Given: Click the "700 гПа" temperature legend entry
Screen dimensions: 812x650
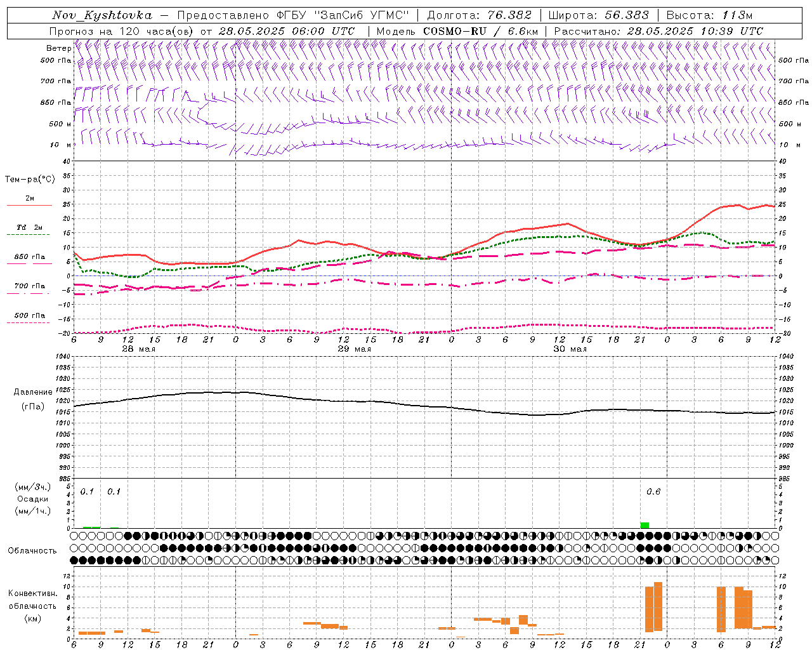Looking at the screenshot, I should [30, 286].
